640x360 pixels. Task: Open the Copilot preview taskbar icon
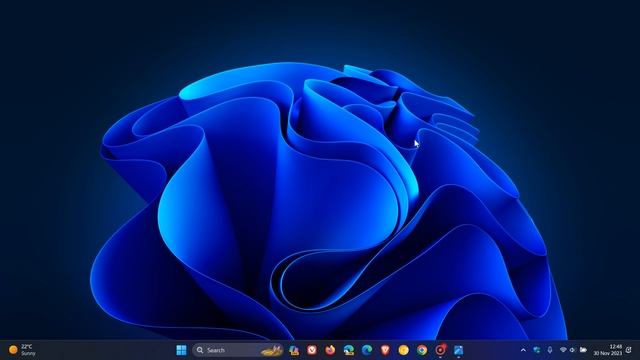click(294, 350)
